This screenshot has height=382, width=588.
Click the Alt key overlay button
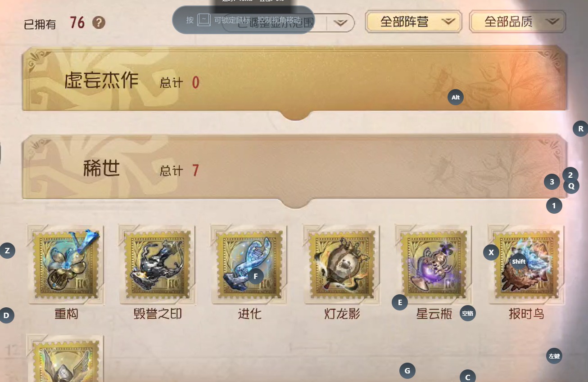point(456,97)
